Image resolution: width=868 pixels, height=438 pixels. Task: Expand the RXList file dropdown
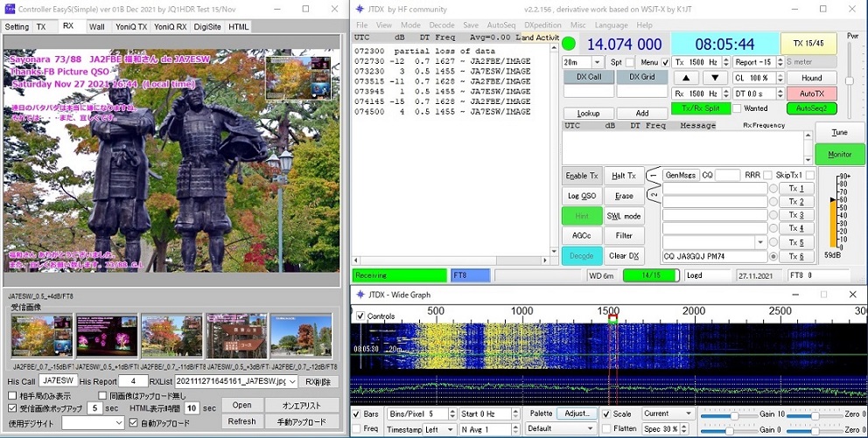click(291, 381)
